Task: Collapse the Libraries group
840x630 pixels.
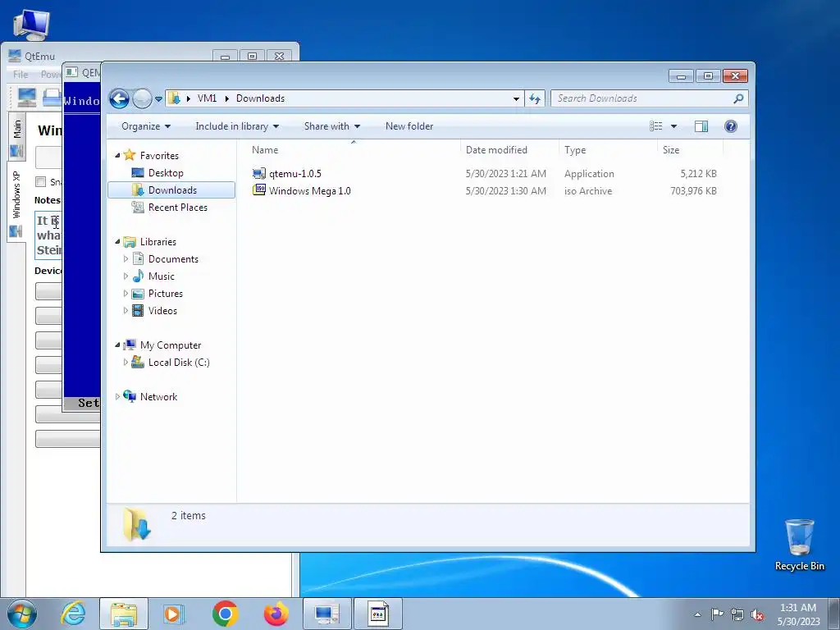Action: pyautogui.click(x=117, y=242)
